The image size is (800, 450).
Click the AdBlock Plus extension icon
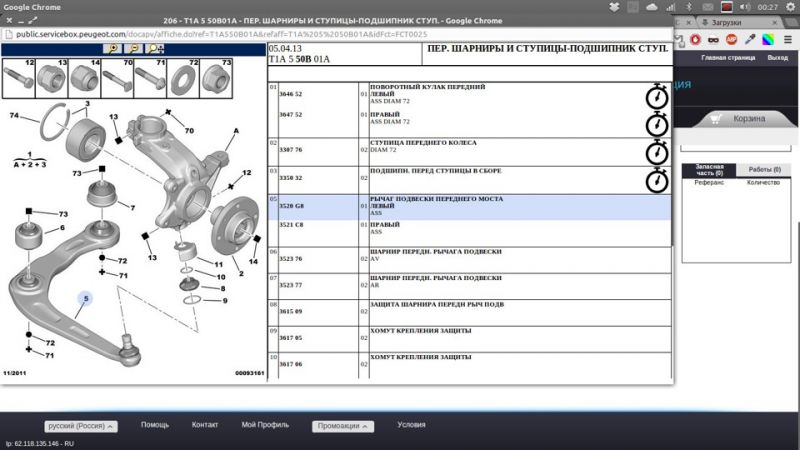click(731, 39)
